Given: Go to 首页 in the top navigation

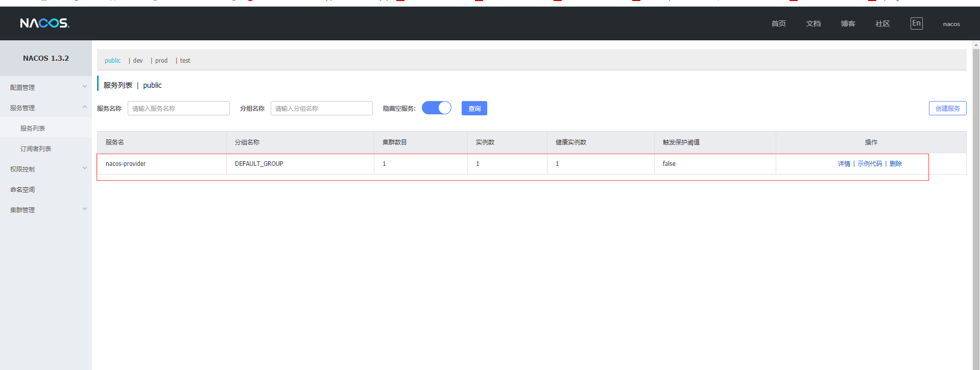Looking at the screenshot, I should pos(779,23).
